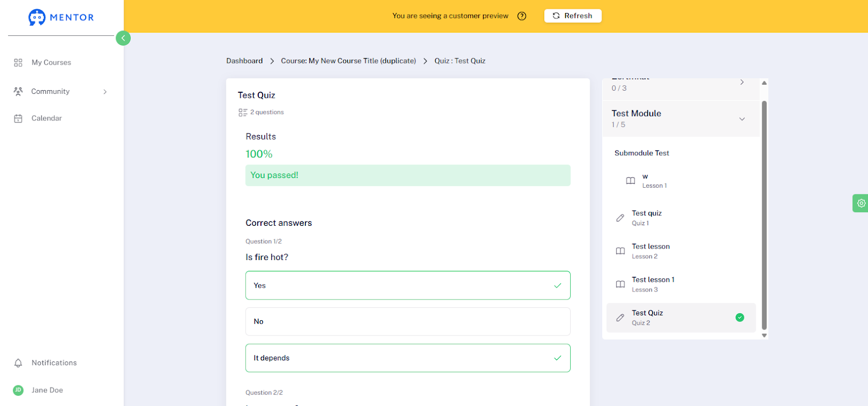Click the Is fire hot? question text
This screenshot has width=868, height=406.
[267, 257]
